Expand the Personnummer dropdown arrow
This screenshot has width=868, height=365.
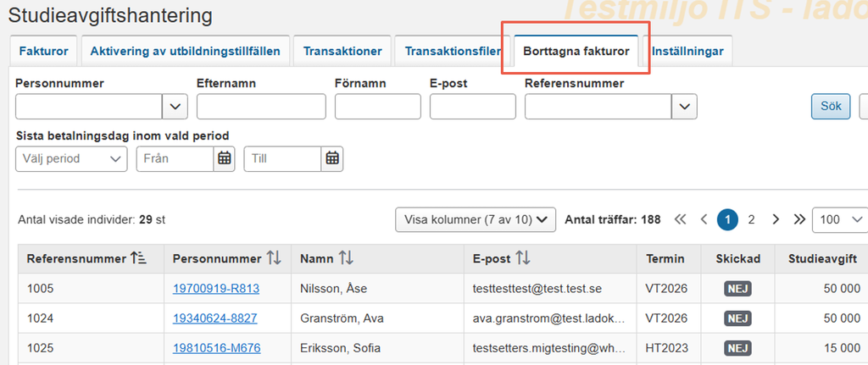175,106
